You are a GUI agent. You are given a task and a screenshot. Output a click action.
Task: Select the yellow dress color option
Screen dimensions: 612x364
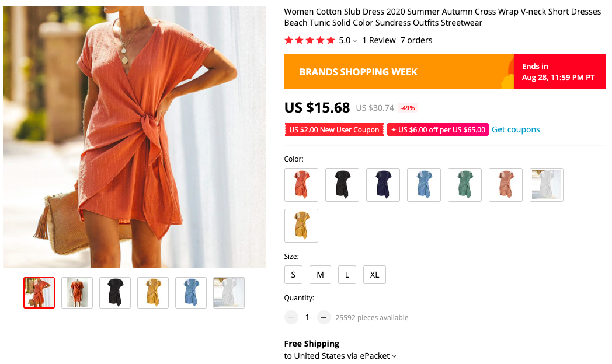coord(301,226)
